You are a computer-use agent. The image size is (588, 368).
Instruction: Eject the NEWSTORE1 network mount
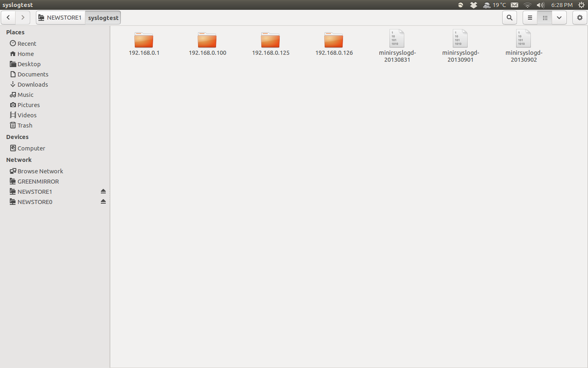tap(103, 191)
